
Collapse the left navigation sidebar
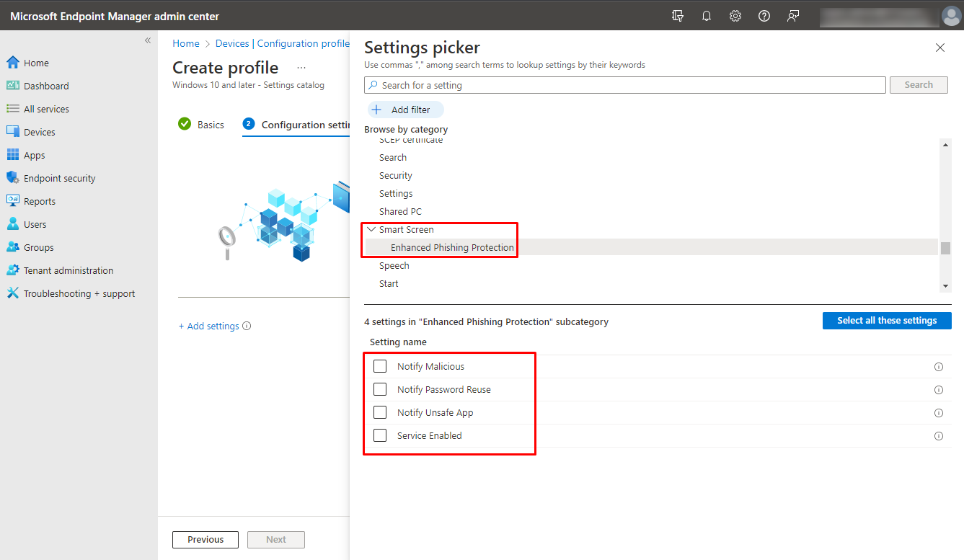pyautogui.click(x=148, y=40)
